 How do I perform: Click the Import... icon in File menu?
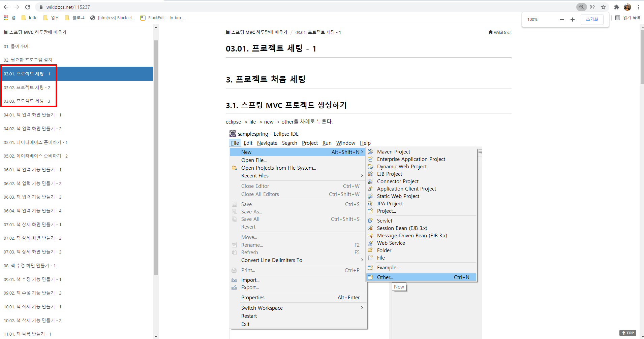(234, 280)
